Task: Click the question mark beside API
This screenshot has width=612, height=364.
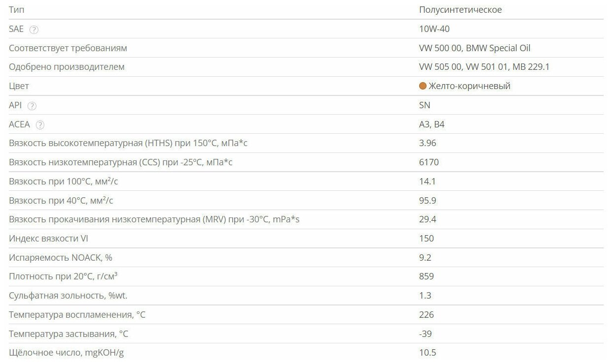Action: 32,106
